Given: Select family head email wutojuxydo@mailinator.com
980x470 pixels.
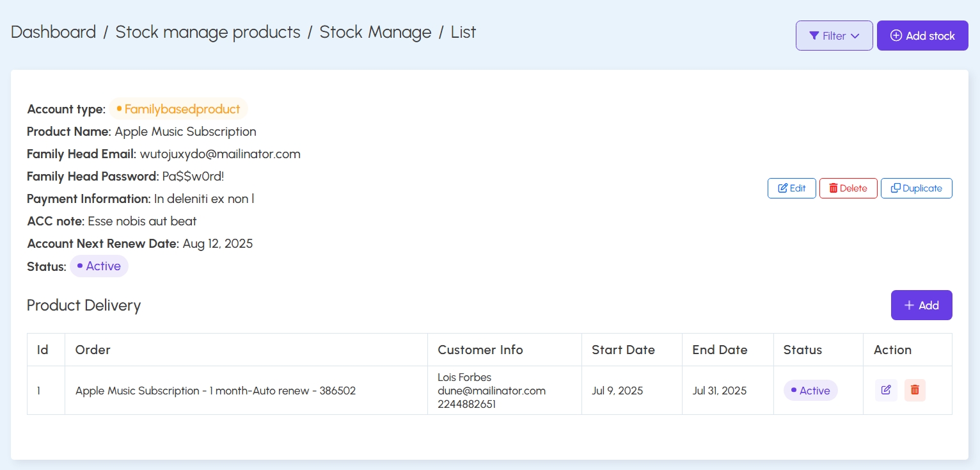Looking at the screenshot, I should coord(220,154).
